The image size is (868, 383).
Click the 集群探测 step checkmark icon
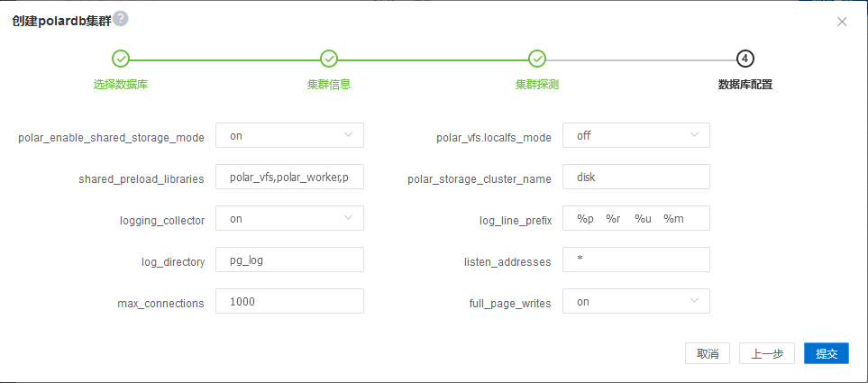(537, 58)
